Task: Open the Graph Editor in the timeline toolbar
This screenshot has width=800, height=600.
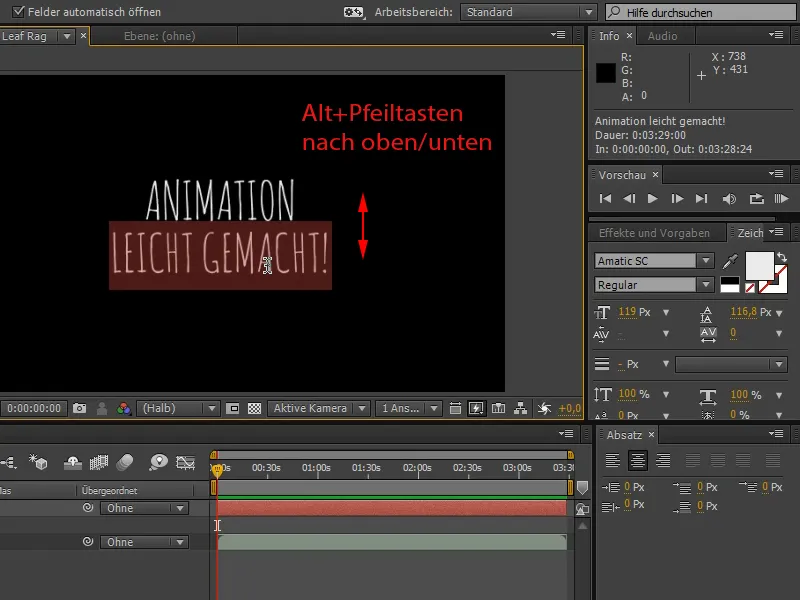Action: 185,463
